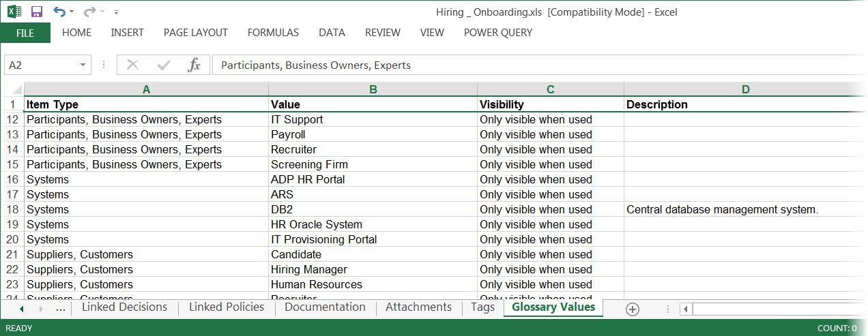
Task: Click the Item Type header cell
Action: click(146, 104)
